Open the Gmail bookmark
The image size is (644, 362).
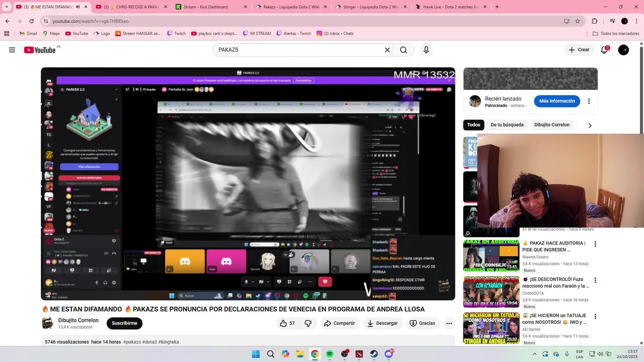[28, 34]
